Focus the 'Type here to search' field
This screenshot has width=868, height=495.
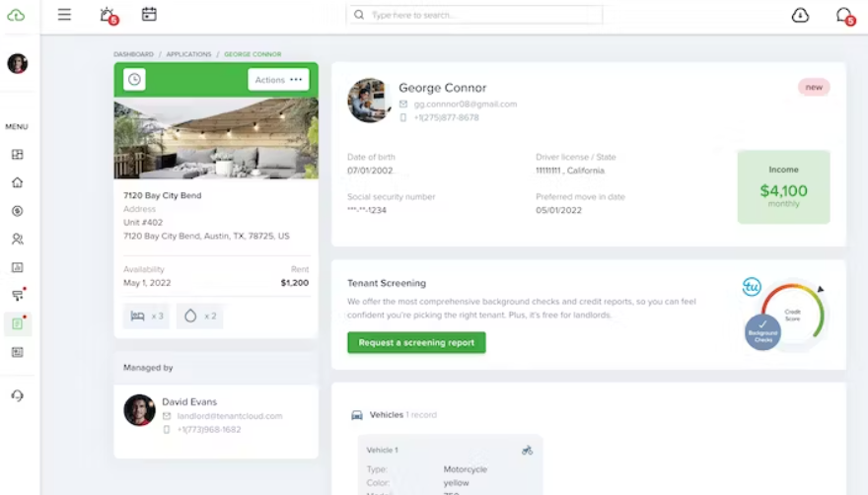point(474,15)
